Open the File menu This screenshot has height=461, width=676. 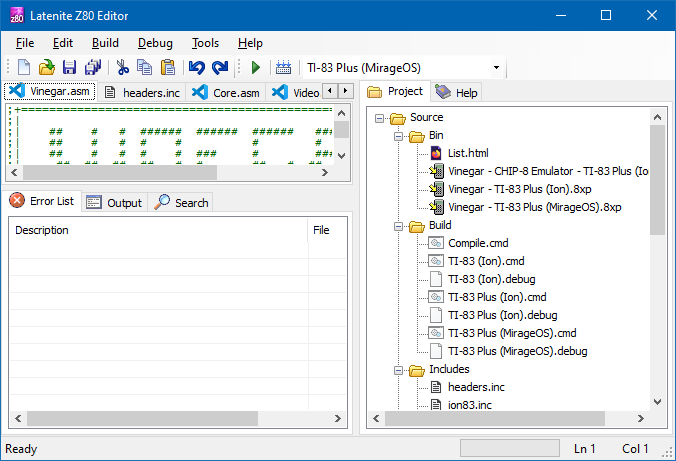(25, 43)
